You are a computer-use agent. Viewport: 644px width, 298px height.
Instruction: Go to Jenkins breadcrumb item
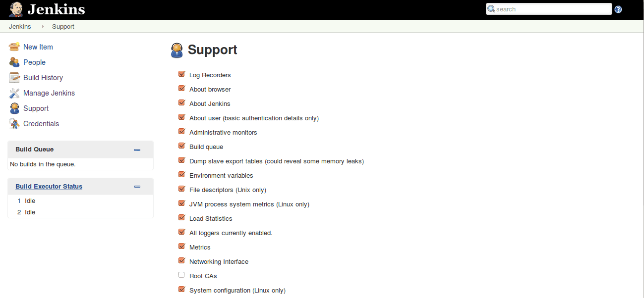pos(20,27)
